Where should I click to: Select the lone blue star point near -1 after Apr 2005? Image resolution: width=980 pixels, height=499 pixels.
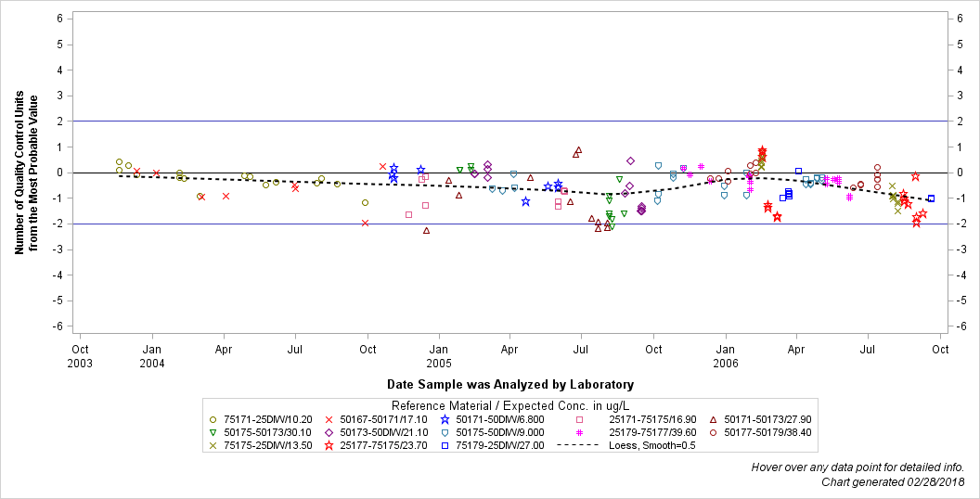(525, 201)
